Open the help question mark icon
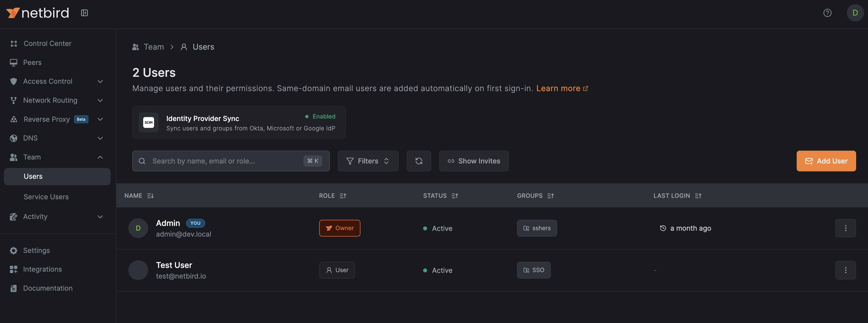 pos(827,13)
